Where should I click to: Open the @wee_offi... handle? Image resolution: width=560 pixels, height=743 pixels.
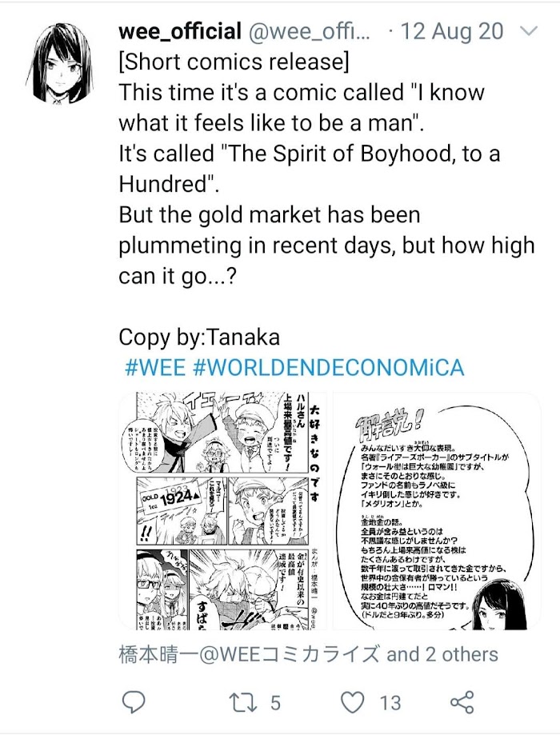click(310, 32)
